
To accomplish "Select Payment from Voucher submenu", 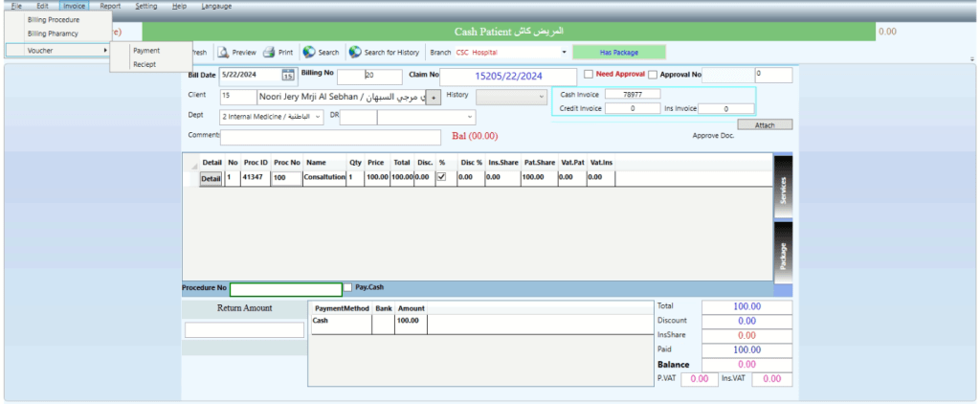I will tap(146, 51).
